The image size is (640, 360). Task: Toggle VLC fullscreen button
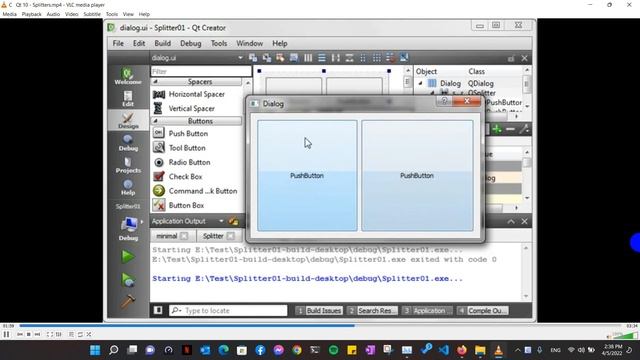(49, 334)
